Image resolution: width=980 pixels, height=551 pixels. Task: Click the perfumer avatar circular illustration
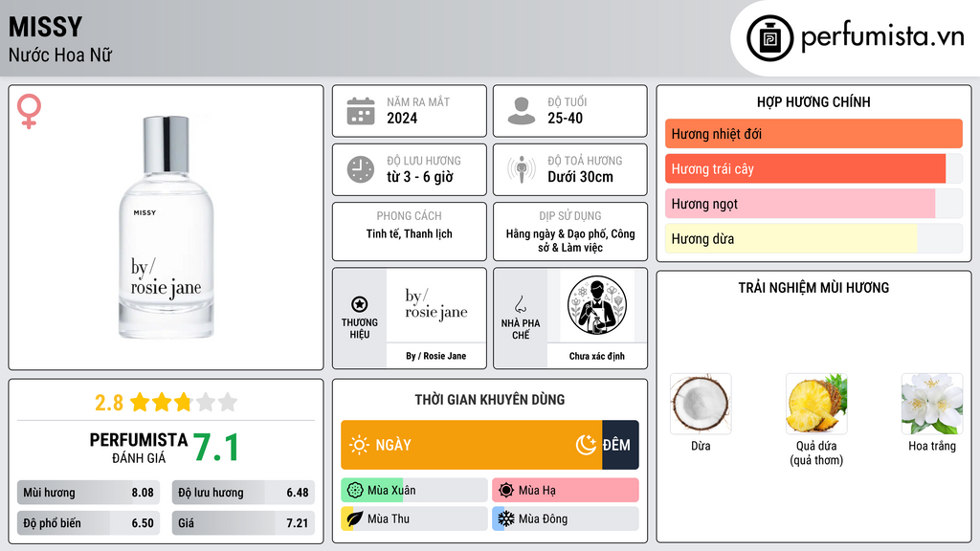[597, 305]
